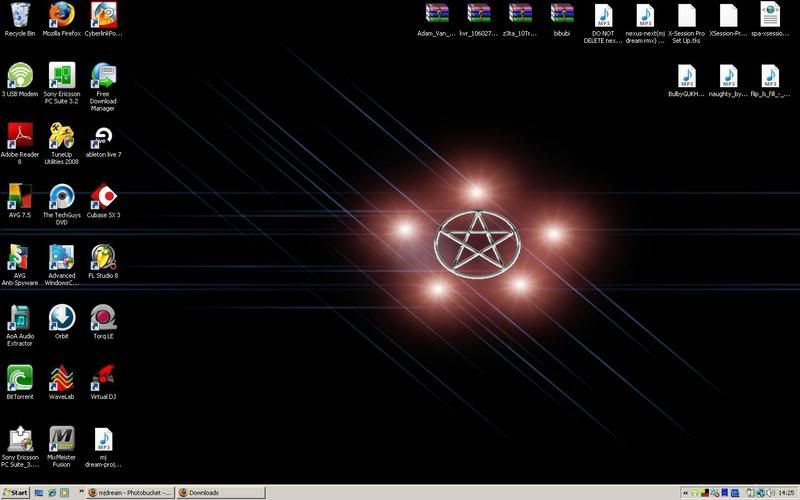Image resolution: width=800 pixels, height=500 pixels.
Task: Select the AoA Audio Extractor icon
Action: [20, 318]
